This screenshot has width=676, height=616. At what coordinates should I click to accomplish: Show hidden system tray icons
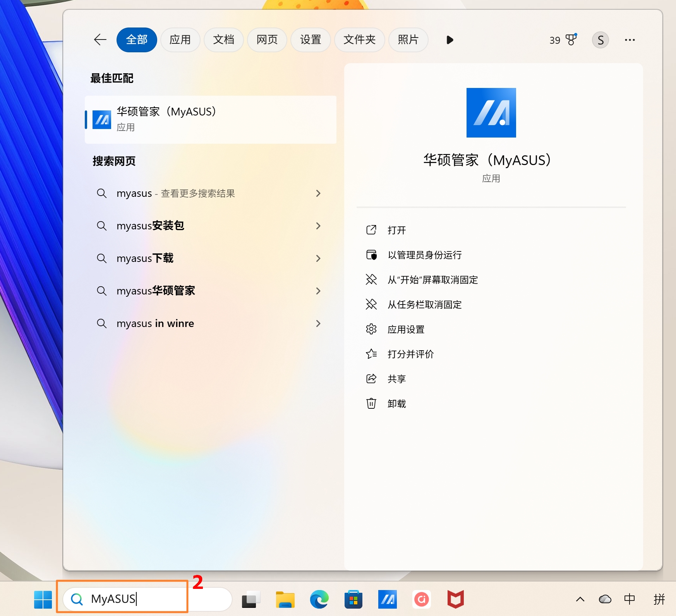coord(580,599)
